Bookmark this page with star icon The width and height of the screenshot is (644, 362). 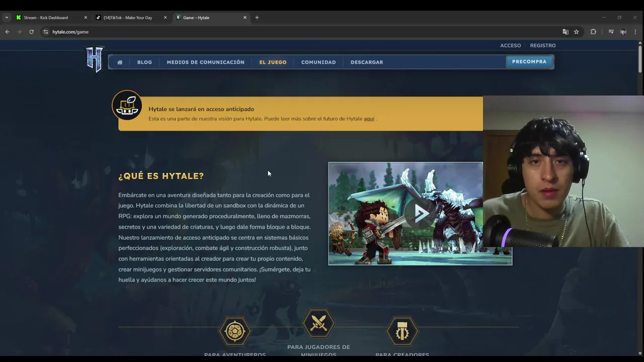[577, 32]
